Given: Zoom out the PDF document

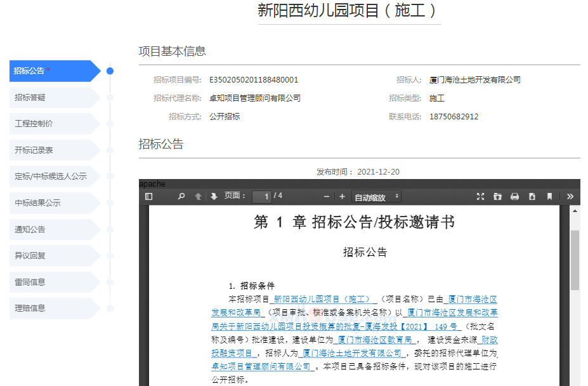Looking at the screenshot, I should click(x=327, y=197).
